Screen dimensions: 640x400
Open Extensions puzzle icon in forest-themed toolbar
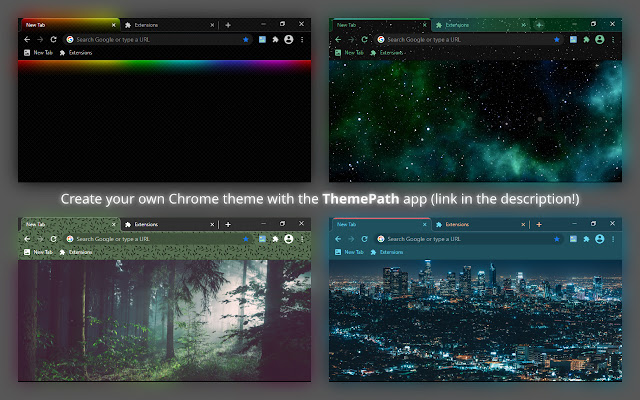[x=275, y=240]
